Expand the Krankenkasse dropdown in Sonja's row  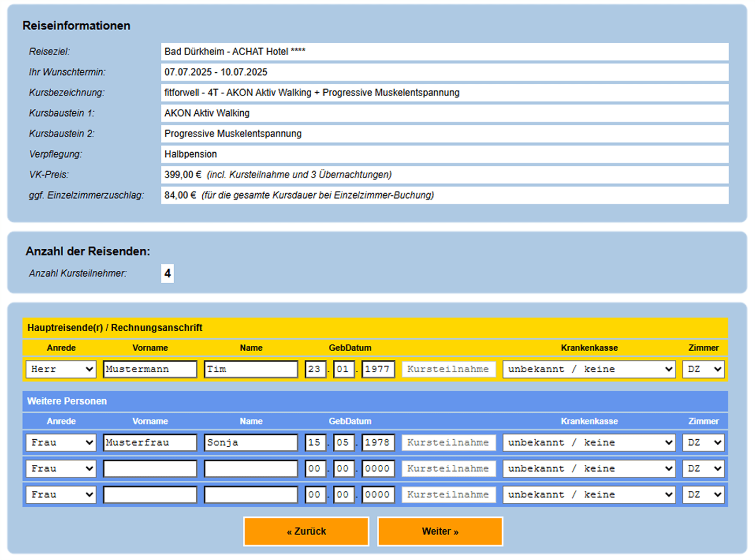click(588, 442)
